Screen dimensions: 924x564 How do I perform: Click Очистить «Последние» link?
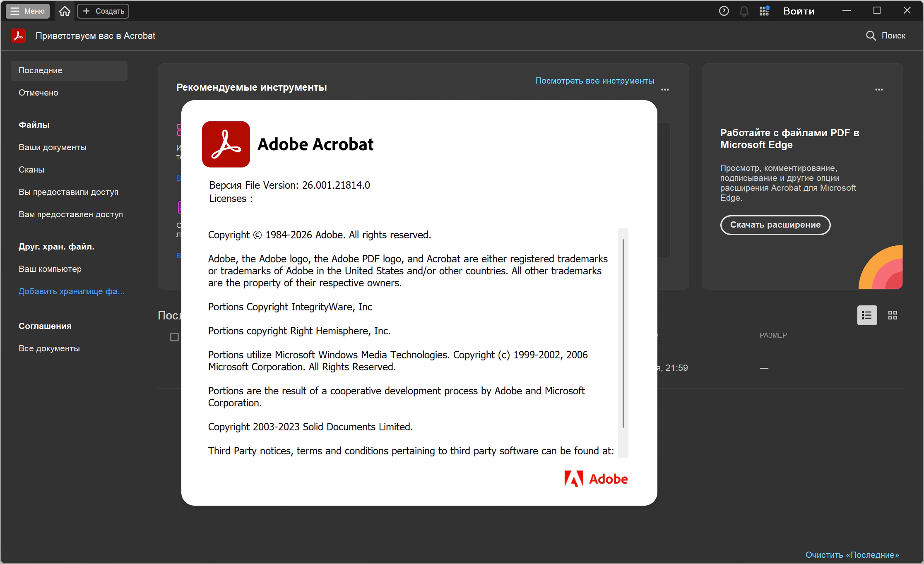tap(852, 555)
